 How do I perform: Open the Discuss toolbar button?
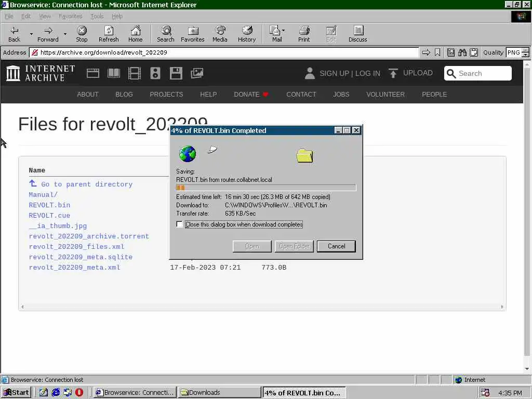(358, 34)
